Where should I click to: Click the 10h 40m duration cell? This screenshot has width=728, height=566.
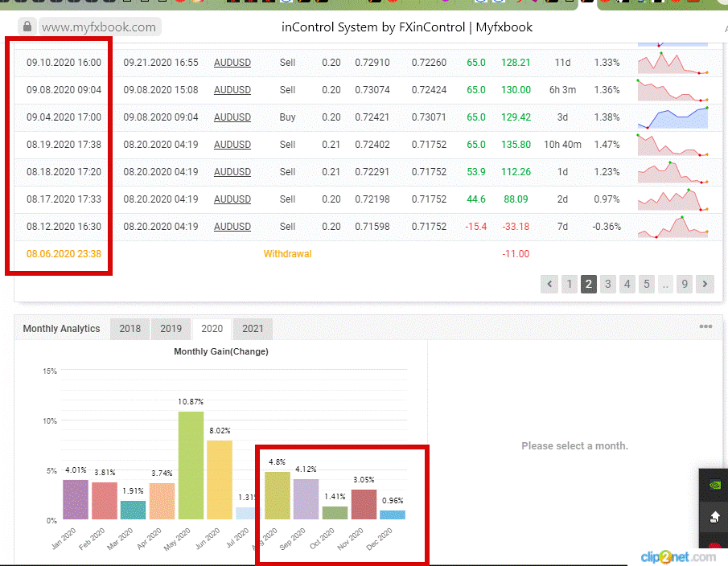(x=562, y=145)
